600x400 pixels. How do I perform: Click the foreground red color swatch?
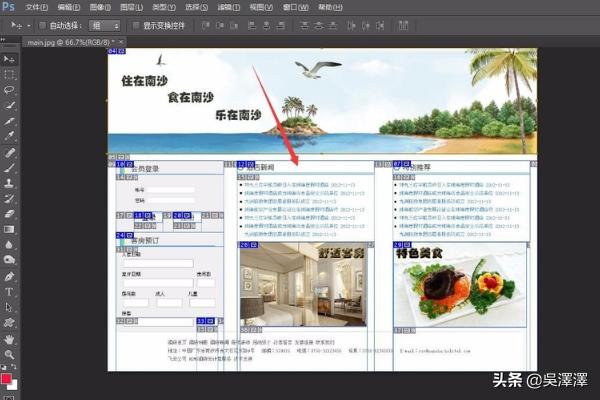tap(7, 380)
